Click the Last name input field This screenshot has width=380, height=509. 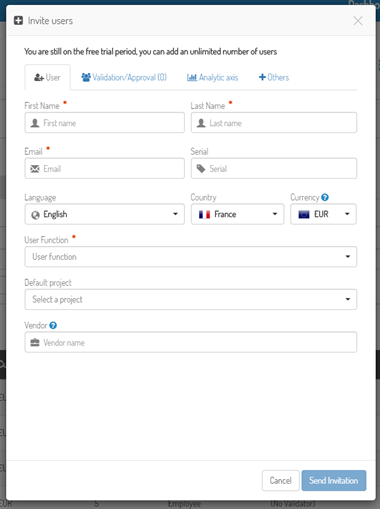274,123
